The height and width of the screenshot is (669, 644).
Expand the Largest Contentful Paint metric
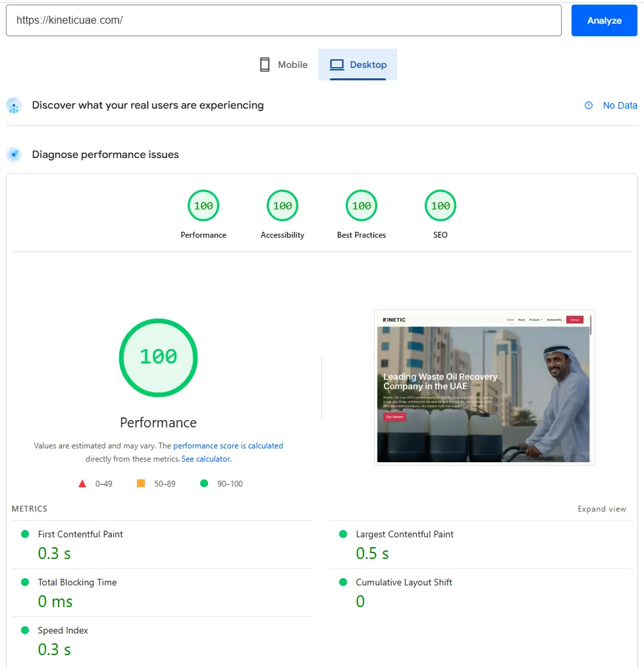[404, 534]
